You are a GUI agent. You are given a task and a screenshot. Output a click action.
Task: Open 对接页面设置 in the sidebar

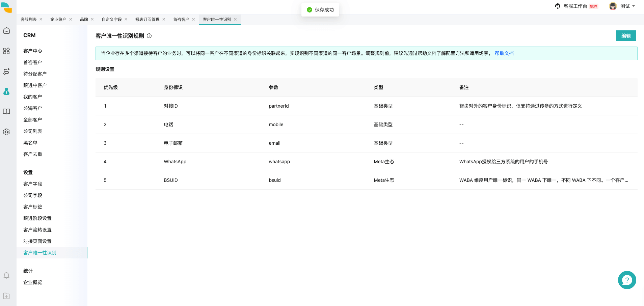pyautogui.click(x=37, y=241)
